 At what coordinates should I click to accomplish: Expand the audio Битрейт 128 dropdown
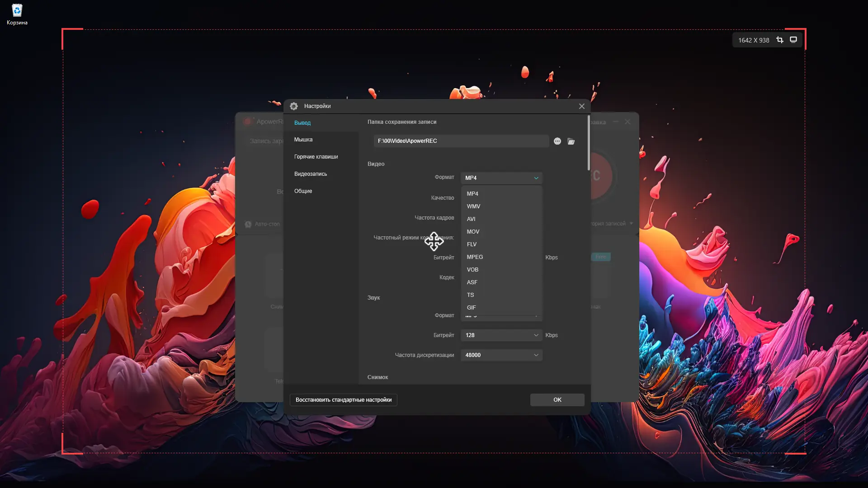pos(501,335)
